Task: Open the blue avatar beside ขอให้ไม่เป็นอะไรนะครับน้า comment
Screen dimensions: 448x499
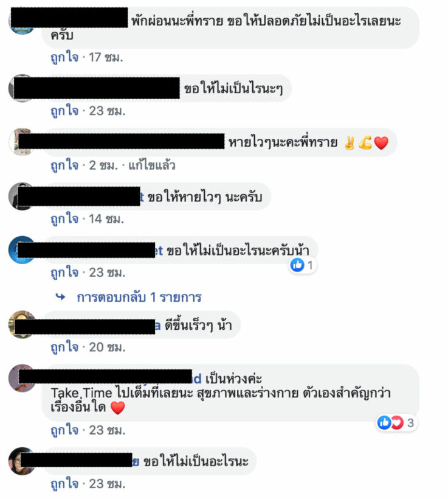Action: pyautogui.click(x=22, y=250)
